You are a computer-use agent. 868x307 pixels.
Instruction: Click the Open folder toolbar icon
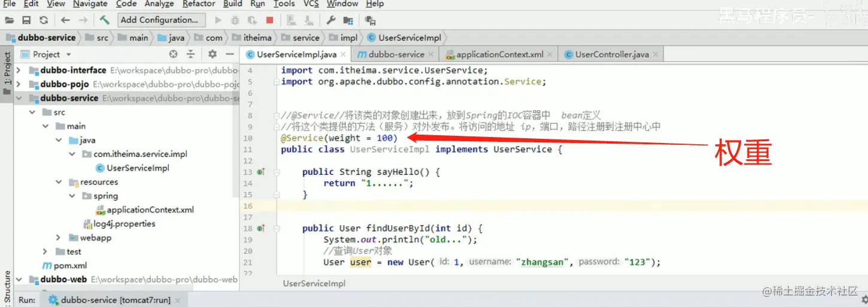pos(10,20)
